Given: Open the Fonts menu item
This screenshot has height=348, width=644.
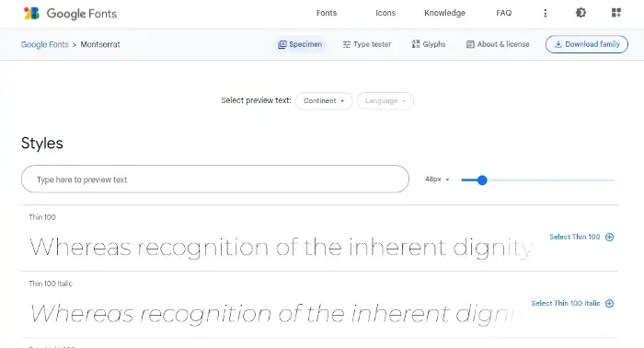Looking at the screenshot, I should 327,13.
